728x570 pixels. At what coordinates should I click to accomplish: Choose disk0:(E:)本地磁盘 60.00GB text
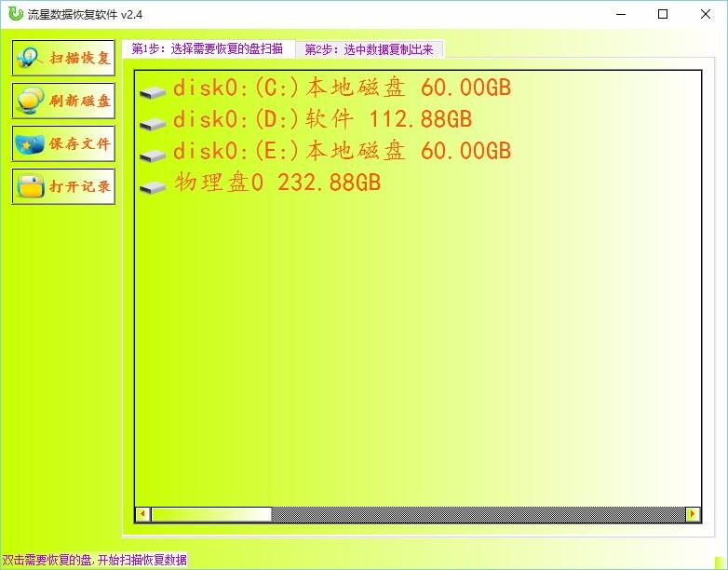coord(342,152)
